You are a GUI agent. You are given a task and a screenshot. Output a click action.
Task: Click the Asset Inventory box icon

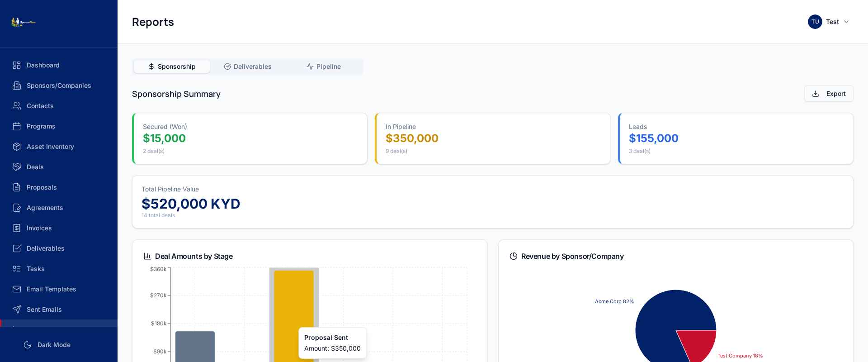click(x=17, y=147)
